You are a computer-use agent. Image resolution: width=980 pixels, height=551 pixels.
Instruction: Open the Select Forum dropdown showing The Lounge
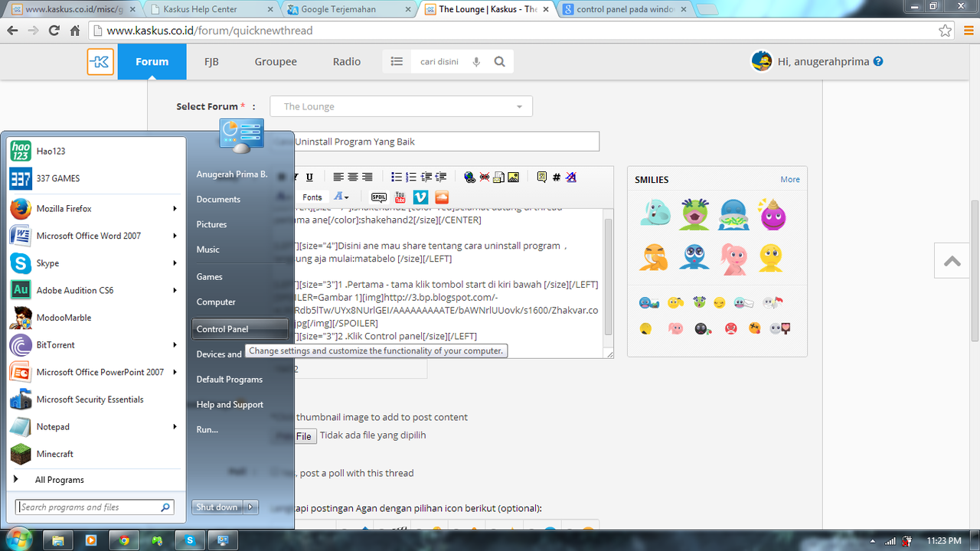tap(402, 106)
